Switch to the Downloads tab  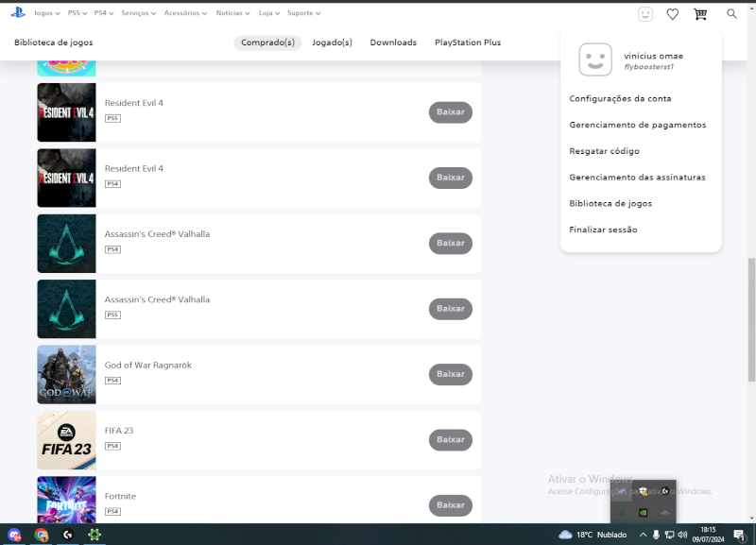tap(393, 43)
